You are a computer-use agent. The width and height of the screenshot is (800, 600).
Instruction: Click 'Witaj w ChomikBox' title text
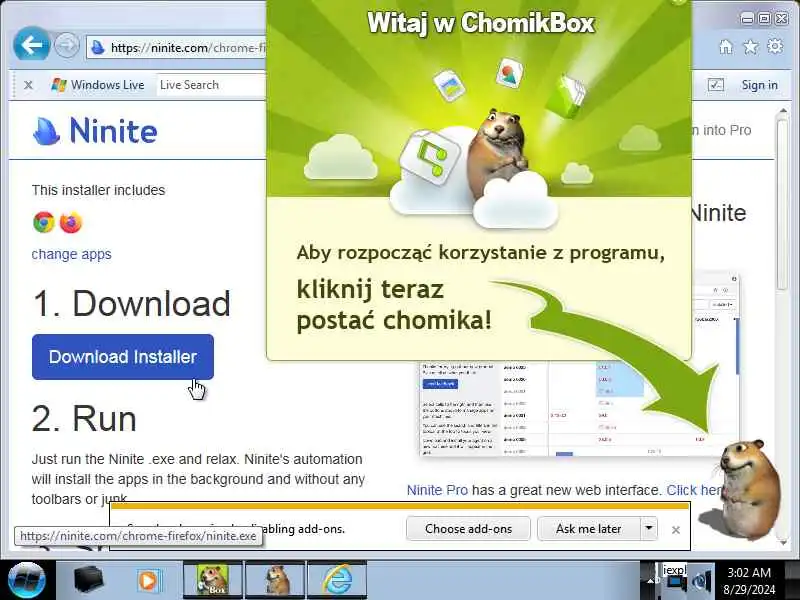481,23
